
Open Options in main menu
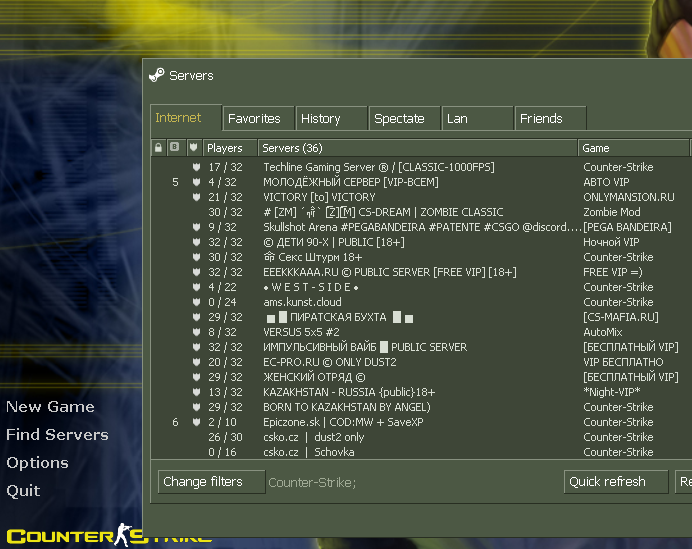(x=38, y=463)
